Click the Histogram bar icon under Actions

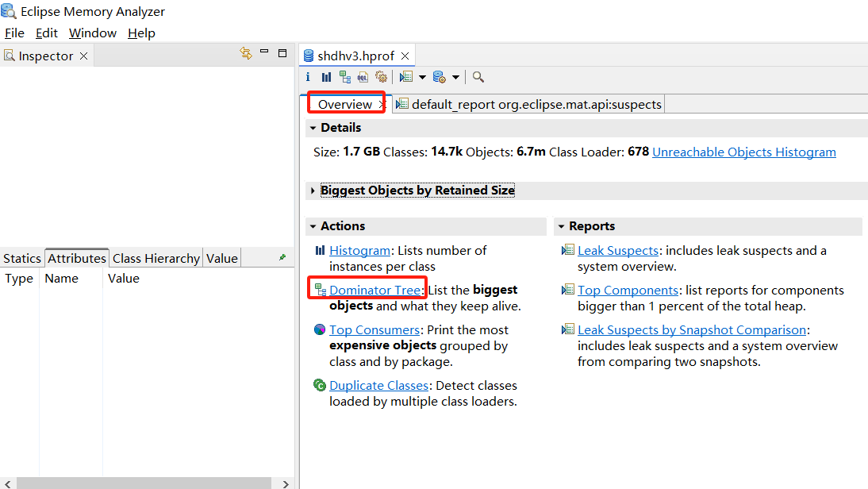pos(320,250)
